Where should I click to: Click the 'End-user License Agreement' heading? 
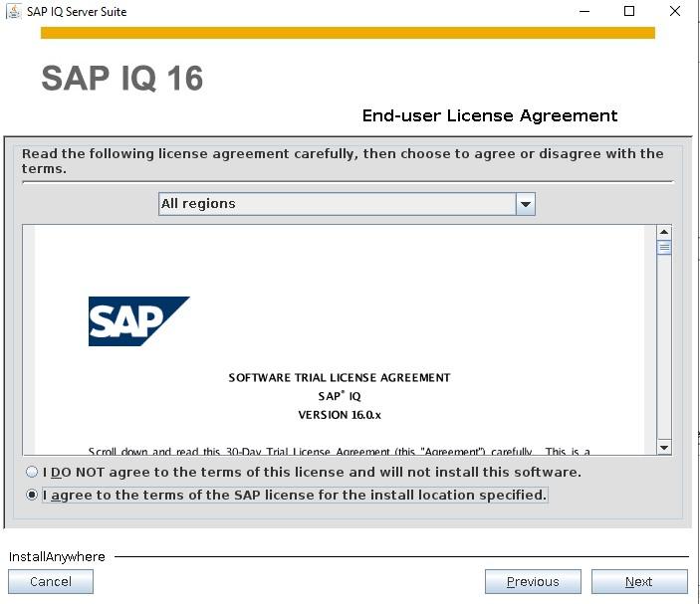pyautogui.click(x=490, y=116)
